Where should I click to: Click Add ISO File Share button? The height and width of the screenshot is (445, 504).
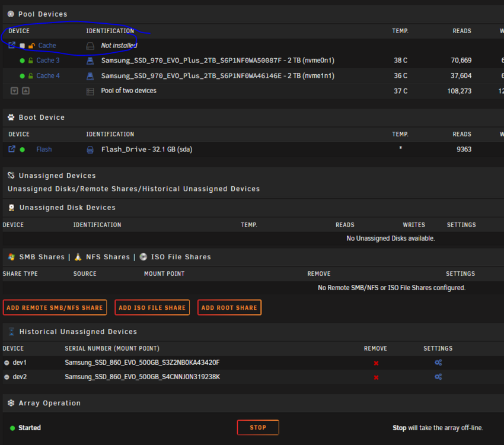pyautogui.click(x=152, y=307)
